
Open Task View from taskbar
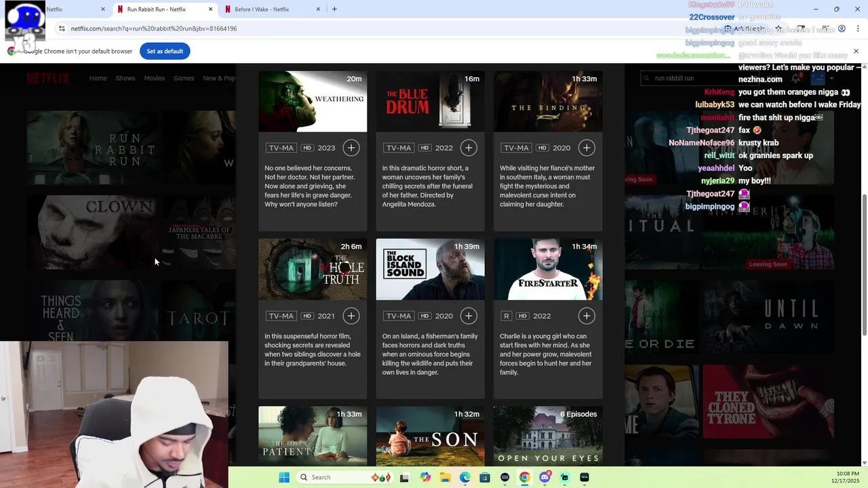pos(405,477)
